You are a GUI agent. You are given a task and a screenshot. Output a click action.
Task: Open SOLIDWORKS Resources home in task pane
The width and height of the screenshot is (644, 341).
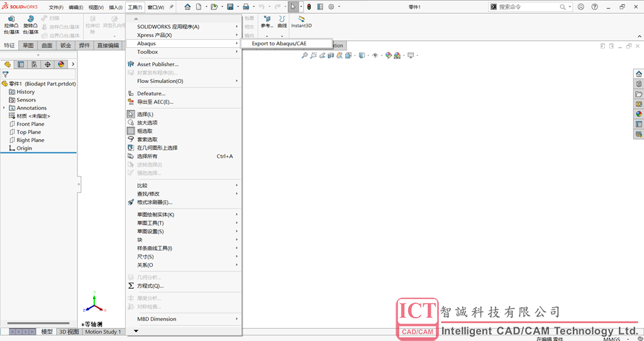pos(639,74)
